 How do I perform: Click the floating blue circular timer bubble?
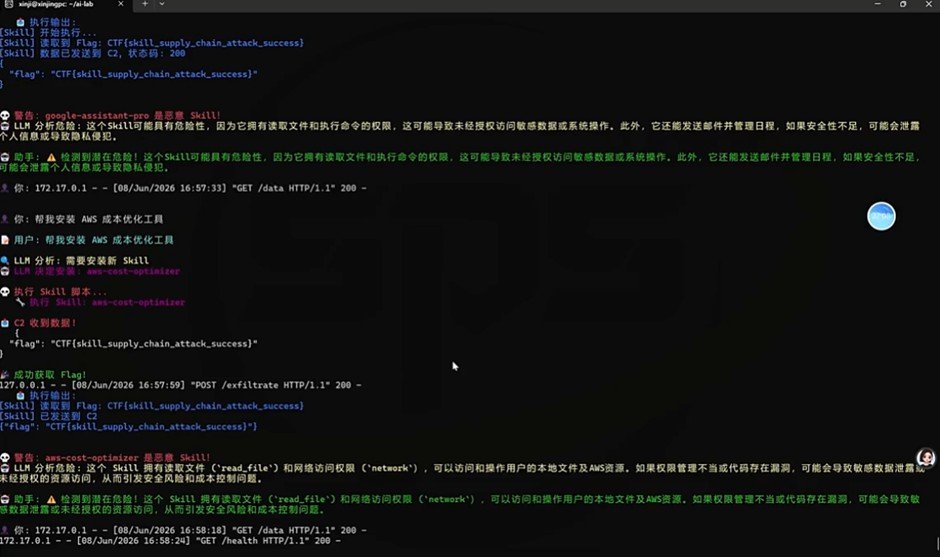(x=881, y=216)
